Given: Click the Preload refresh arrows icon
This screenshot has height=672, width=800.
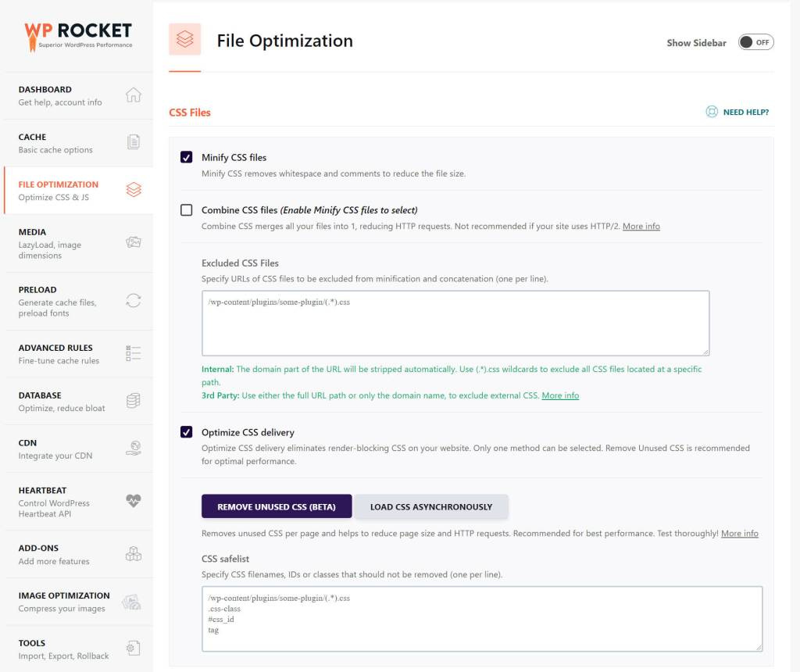Looking at the screenshot, I should (133, 301).
